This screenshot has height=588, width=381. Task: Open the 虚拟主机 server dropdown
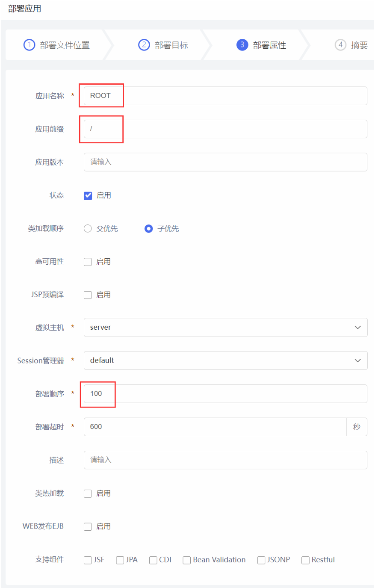coord(225,328)
